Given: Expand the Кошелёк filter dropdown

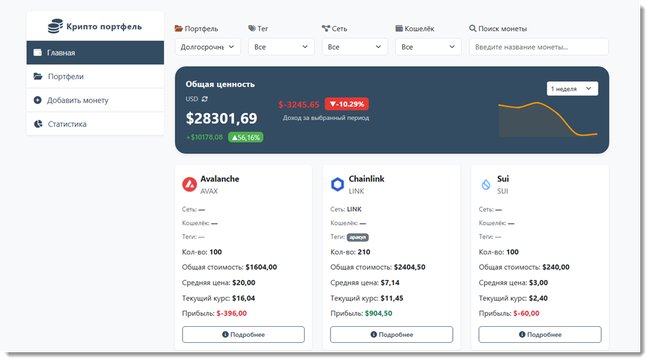Looking at the screenshot, I should click(428, 47).
